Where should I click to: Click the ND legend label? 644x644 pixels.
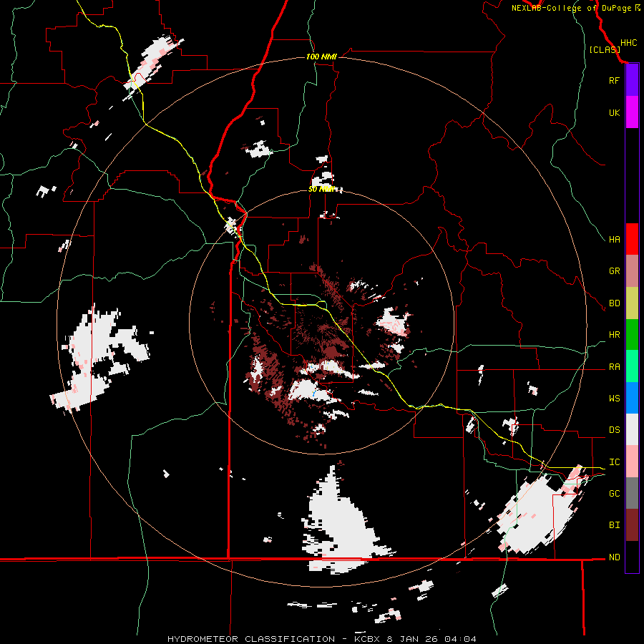click(x=614, y=557)
